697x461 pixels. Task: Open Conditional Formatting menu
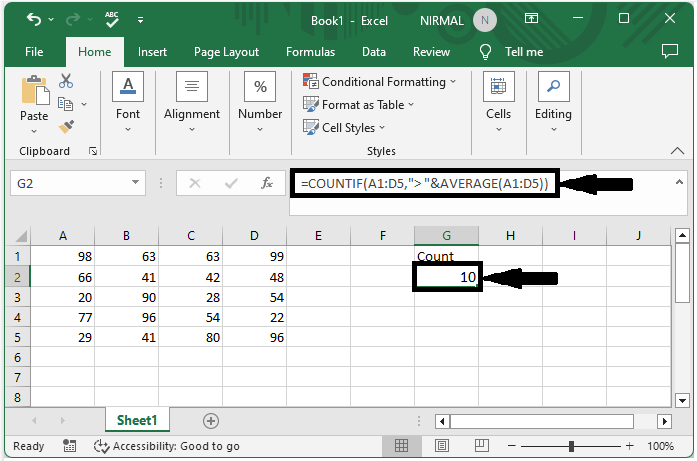pyautogui.click(x=379, y=82)
